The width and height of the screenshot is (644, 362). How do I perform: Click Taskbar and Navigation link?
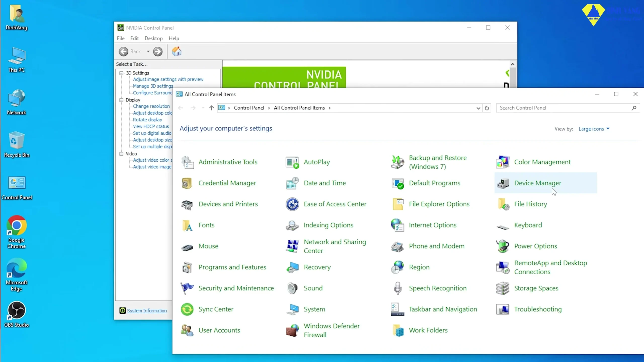pyautogui.click(x=443, y=309)
